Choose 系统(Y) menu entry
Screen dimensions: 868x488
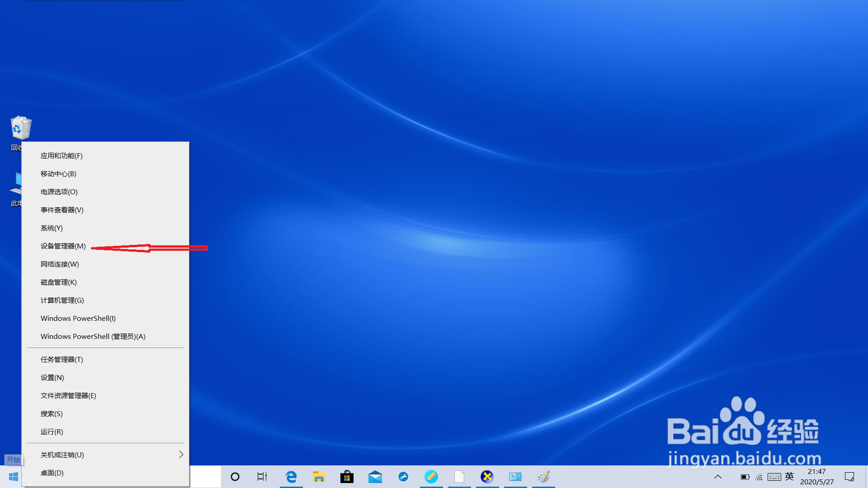[105, 228]
